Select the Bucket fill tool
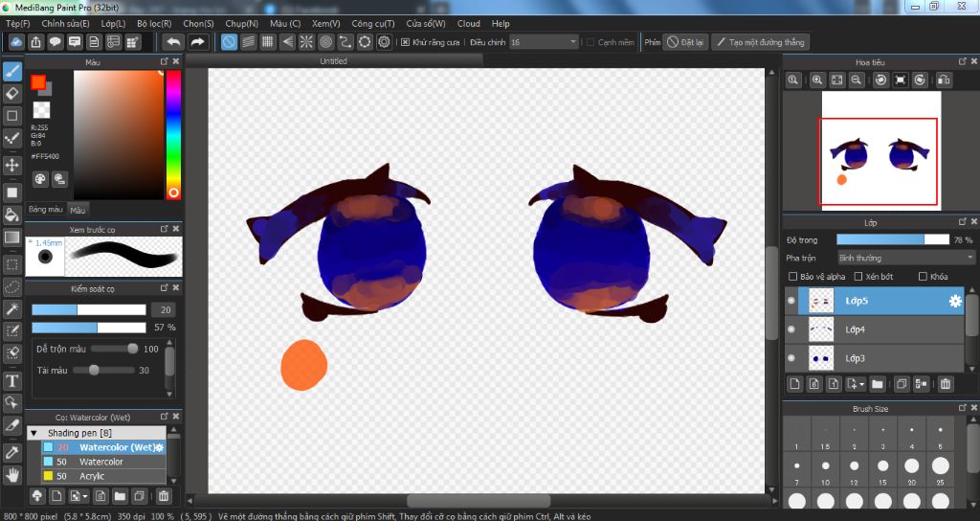980x521 pixels. coord(12,214)
